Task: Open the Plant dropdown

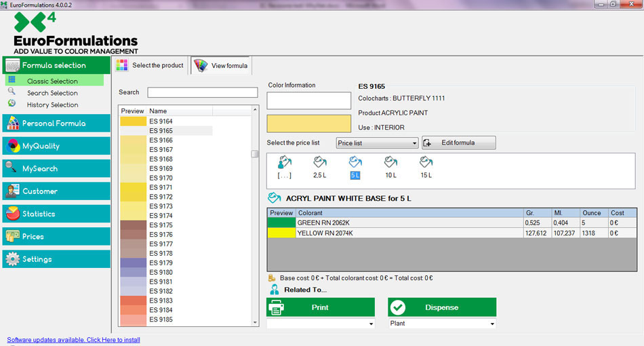Action: pyautogui.click(x=442, y=324)
